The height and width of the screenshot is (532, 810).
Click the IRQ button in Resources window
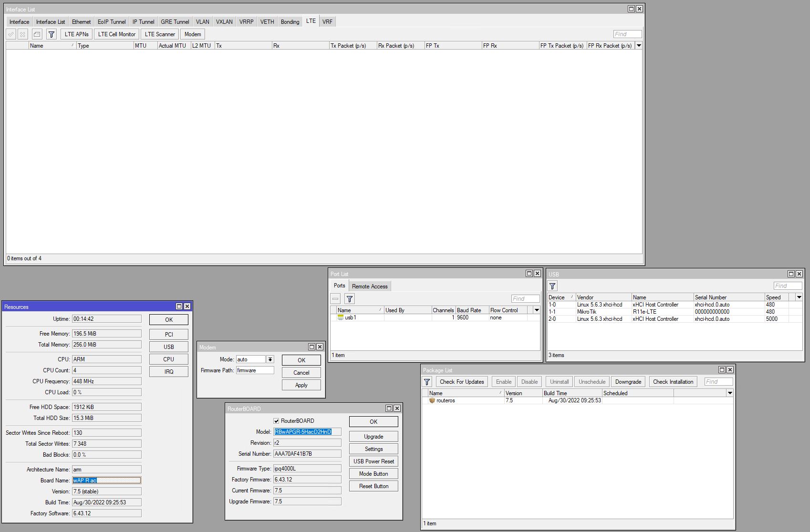(x=169, y=372)
